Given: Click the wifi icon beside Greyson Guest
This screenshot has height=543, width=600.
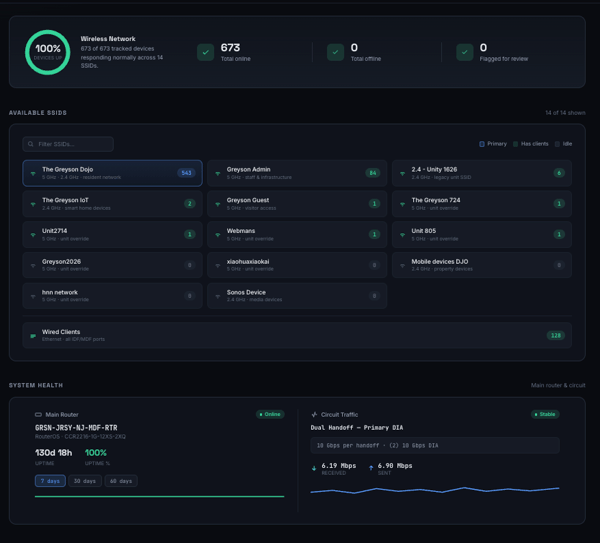Looking at the screenshot, I should coord(218,204).
